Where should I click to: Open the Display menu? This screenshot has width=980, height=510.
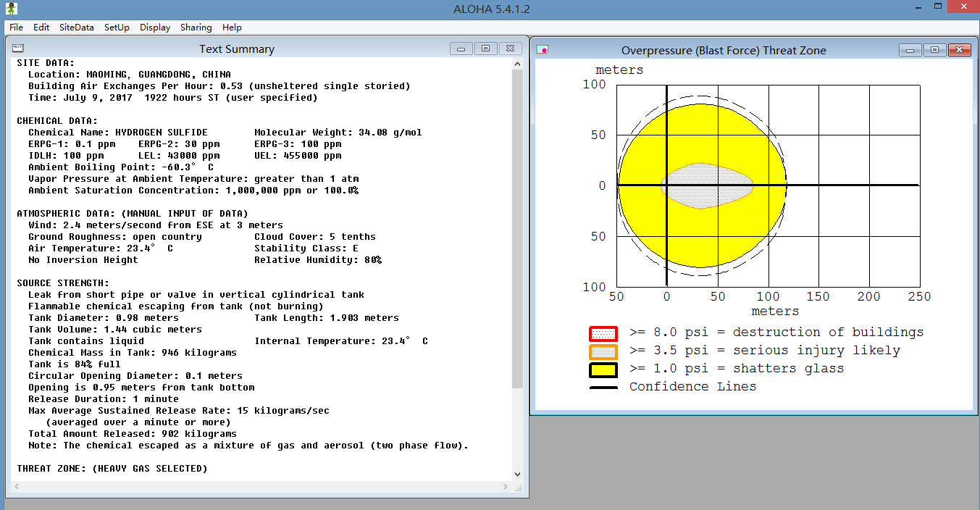point(155,28)
